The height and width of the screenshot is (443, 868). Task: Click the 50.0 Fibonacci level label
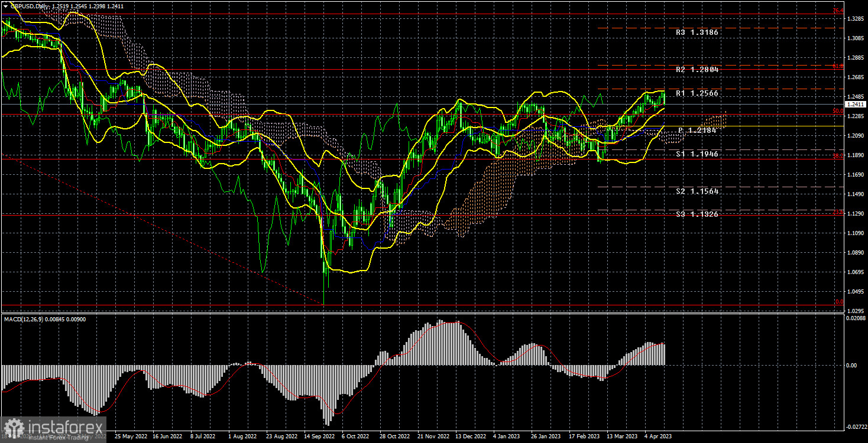838,111
